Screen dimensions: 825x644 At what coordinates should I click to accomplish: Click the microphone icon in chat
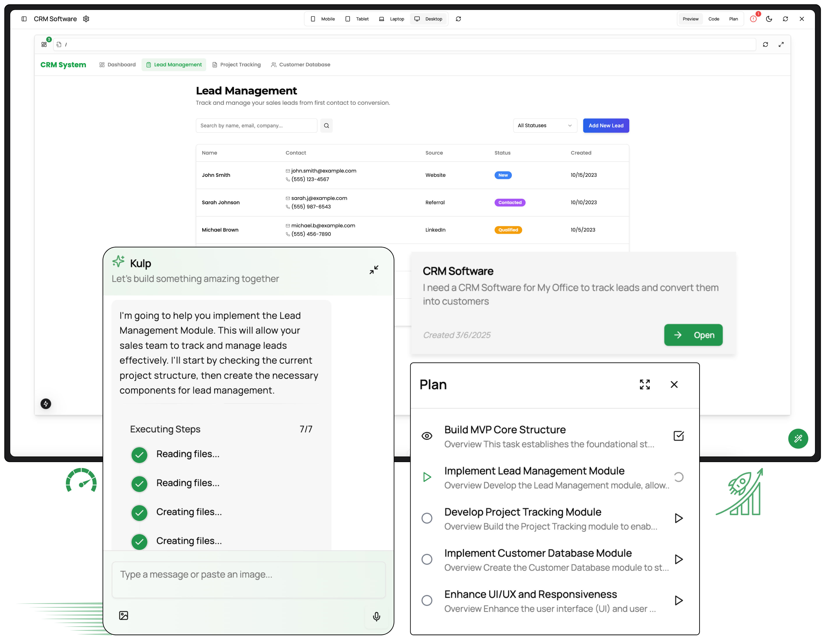376,616
